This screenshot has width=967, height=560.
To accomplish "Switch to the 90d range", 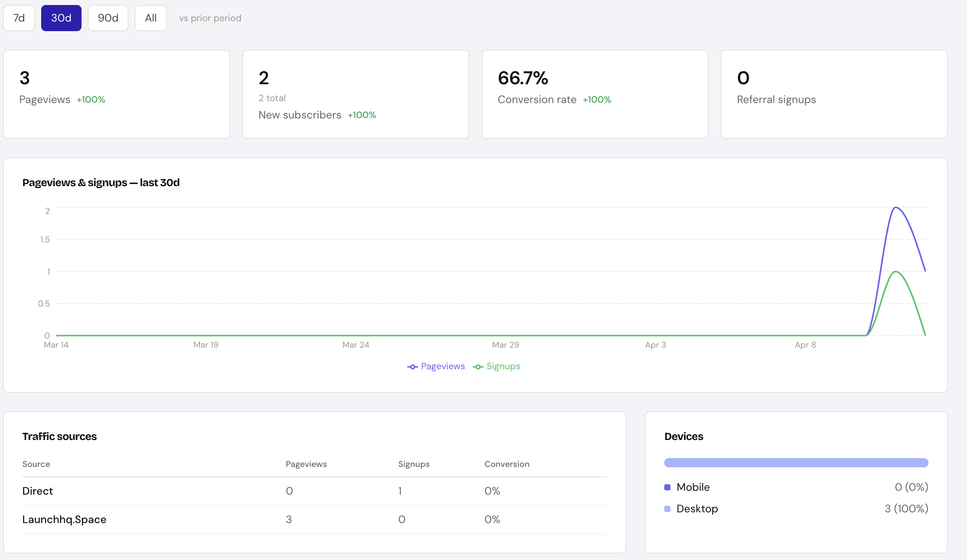I will [x=108, y=18].
